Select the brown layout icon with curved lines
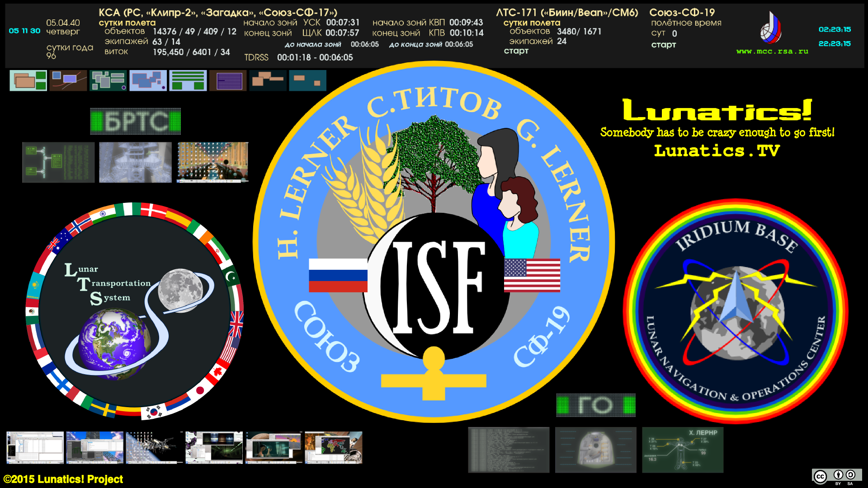Viewport: 868px width, 488px height. click(x=68, y=81)
